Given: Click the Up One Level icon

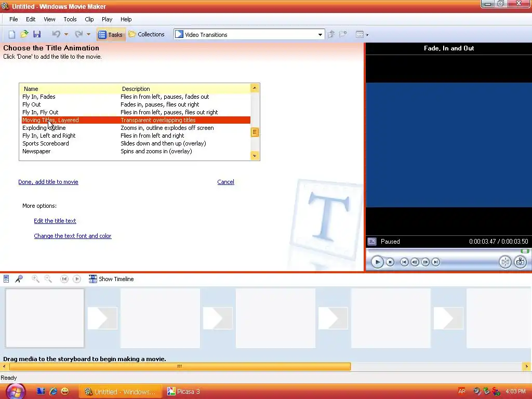Looking at the screenshot, I should (x=331, y=34).
